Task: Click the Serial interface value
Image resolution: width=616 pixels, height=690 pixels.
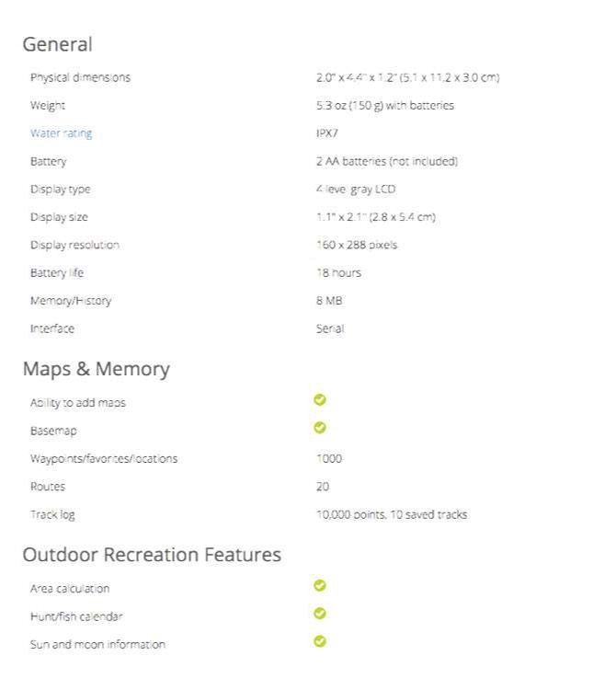Action: pos(330,328)
